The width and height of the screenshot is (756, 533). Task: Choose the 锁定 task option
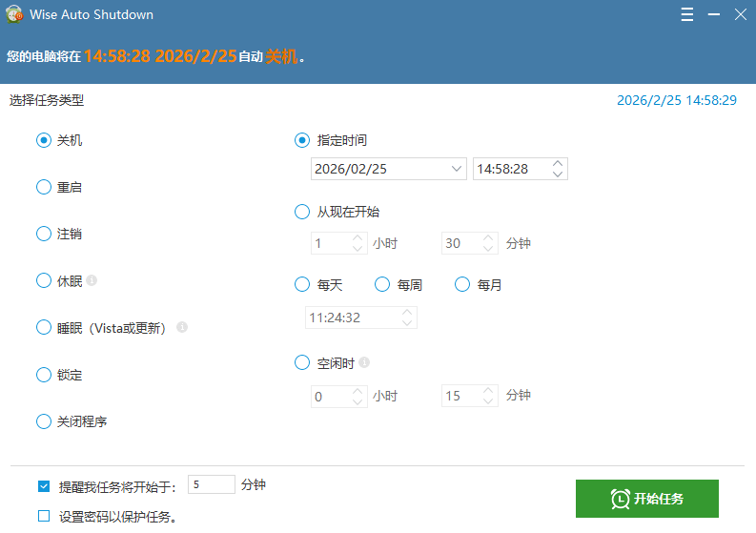coord(44,376)
